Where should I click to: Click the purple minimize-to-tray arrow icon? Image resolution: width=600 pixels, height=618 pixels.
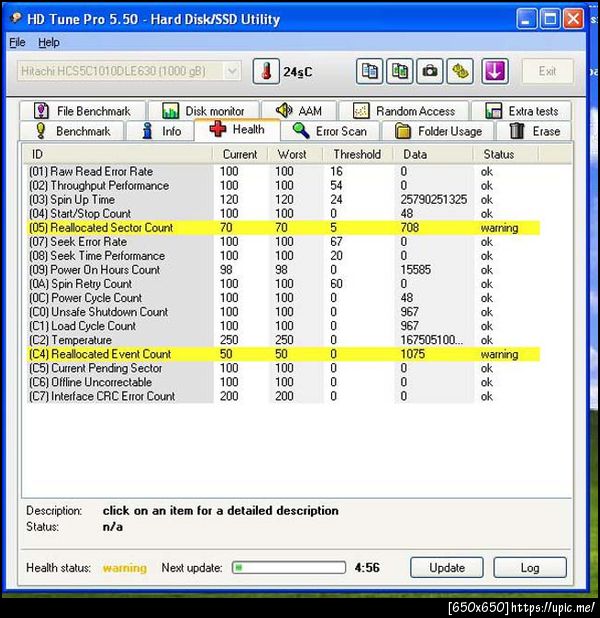coord(495,71)
